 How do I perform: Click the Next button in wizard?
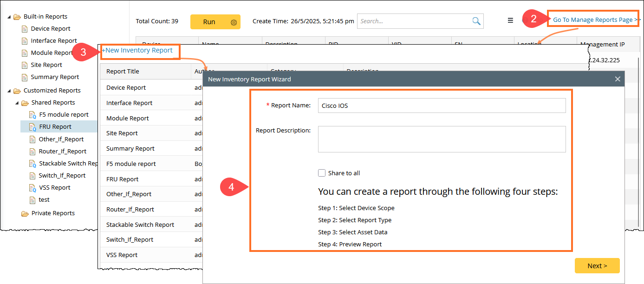coord(597,266)
